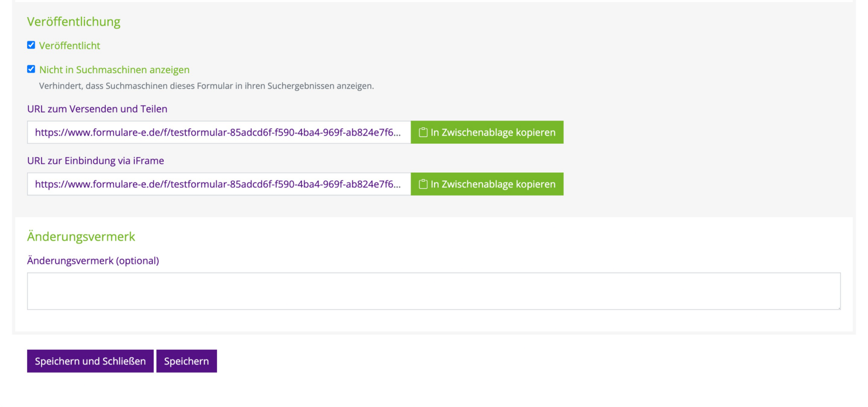Click the search engine help text description
The width and height of the screenshot is (868, 407).
point(206,86)
